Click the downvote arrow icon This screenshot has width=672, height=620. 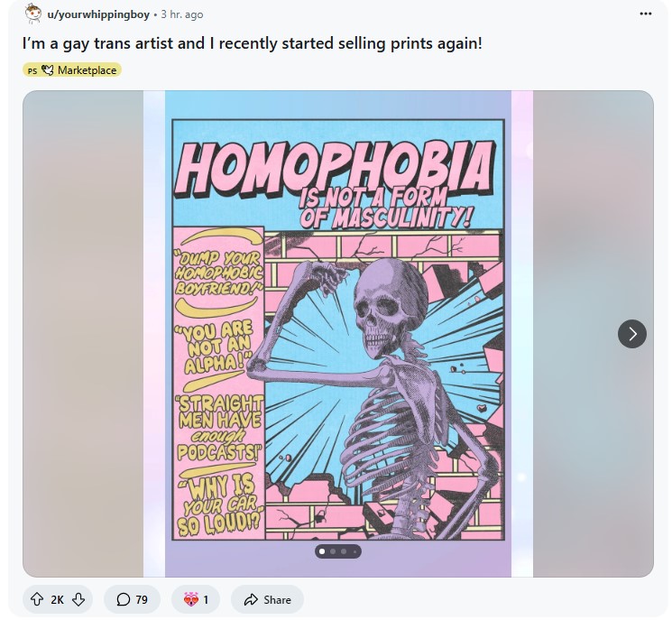(78, 599)
